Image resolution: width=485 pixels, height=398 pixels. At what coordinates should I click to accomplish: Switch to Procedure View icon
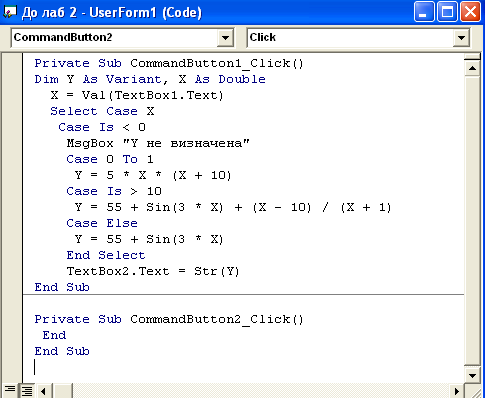click(x=10, y=390)
